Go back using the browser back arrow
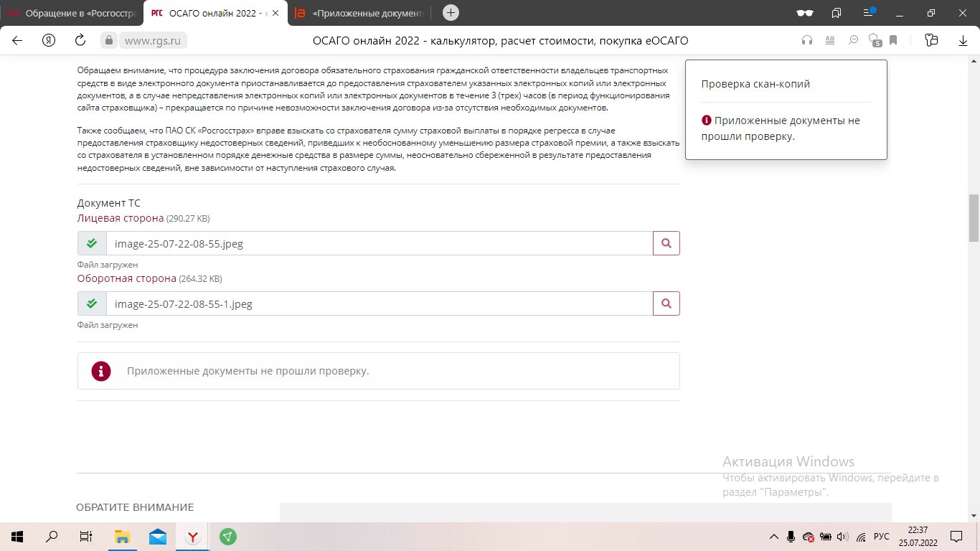The image size is (980, 551). 17,40
